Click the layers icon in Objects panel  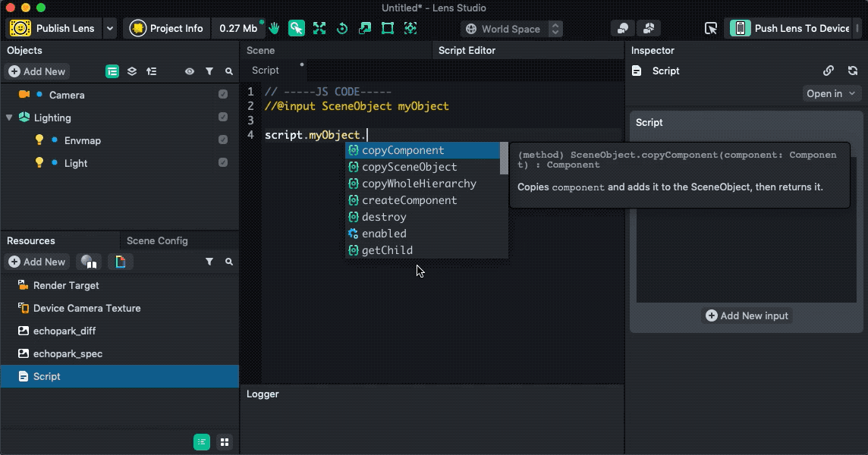[x=132, y=71]
